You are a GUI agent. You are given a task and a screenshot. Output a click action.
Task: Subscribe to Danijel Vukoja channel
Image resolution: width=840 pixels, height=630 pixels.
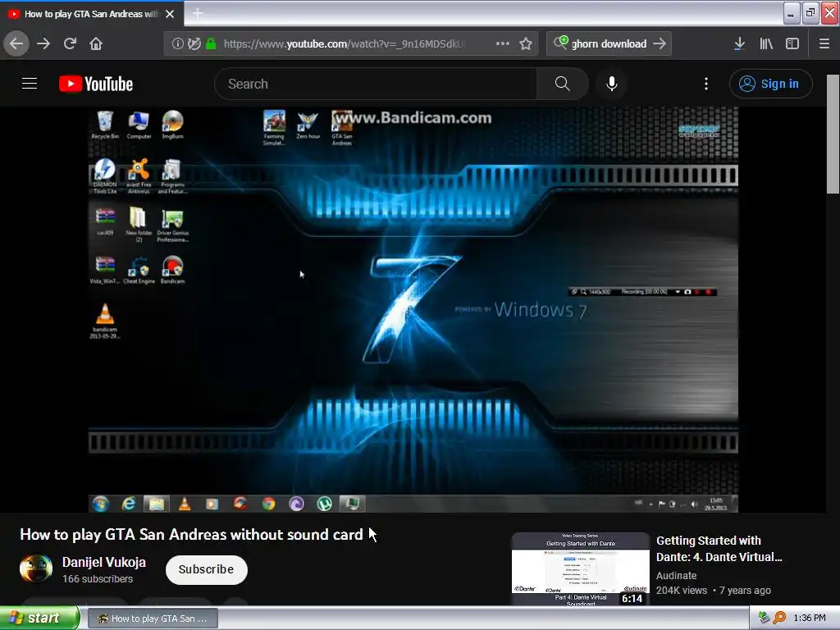point(206,569)
